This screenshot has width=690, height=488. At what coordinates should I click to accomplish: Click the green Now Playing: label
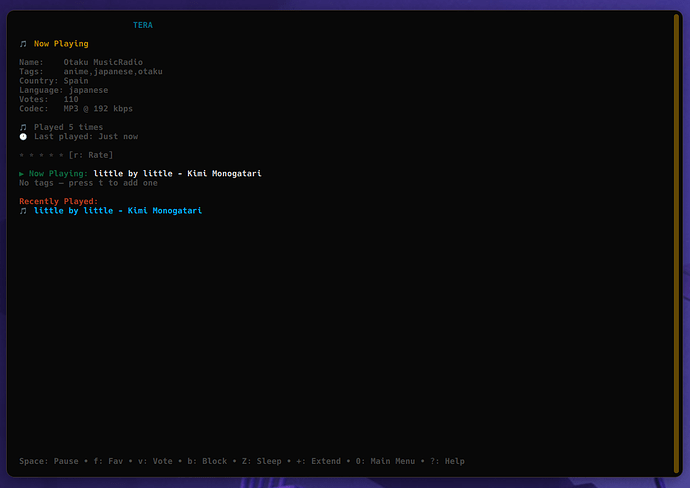[x=59, y=173]
